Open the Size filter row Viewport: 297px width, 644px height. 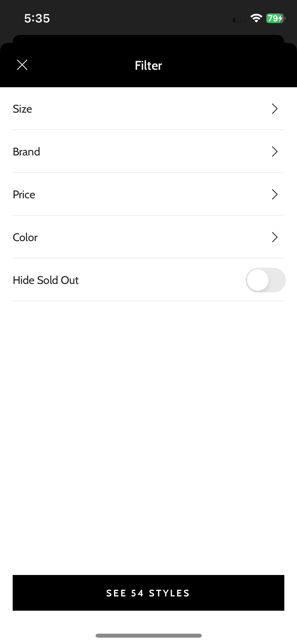pos(148,109)
